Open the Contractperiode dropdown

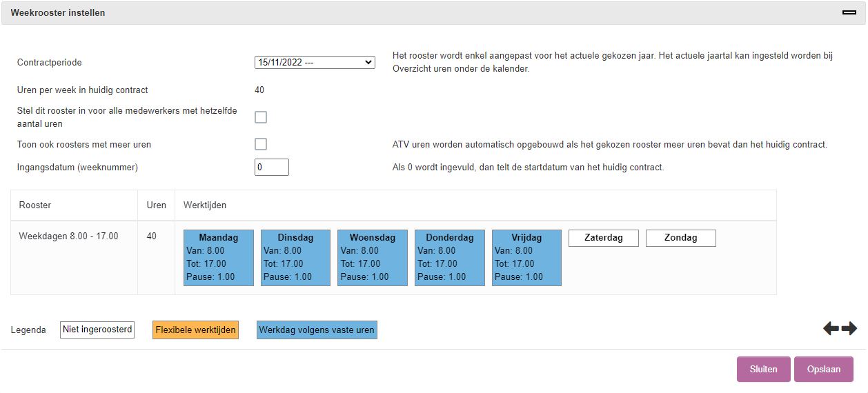coord(315,62)
